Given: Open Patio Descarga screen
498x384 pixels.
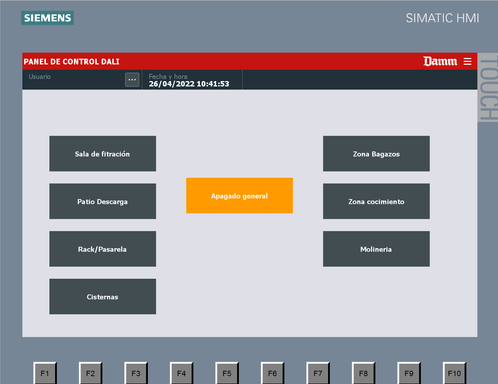Looking at the screenshot, I should click(103, 201).
